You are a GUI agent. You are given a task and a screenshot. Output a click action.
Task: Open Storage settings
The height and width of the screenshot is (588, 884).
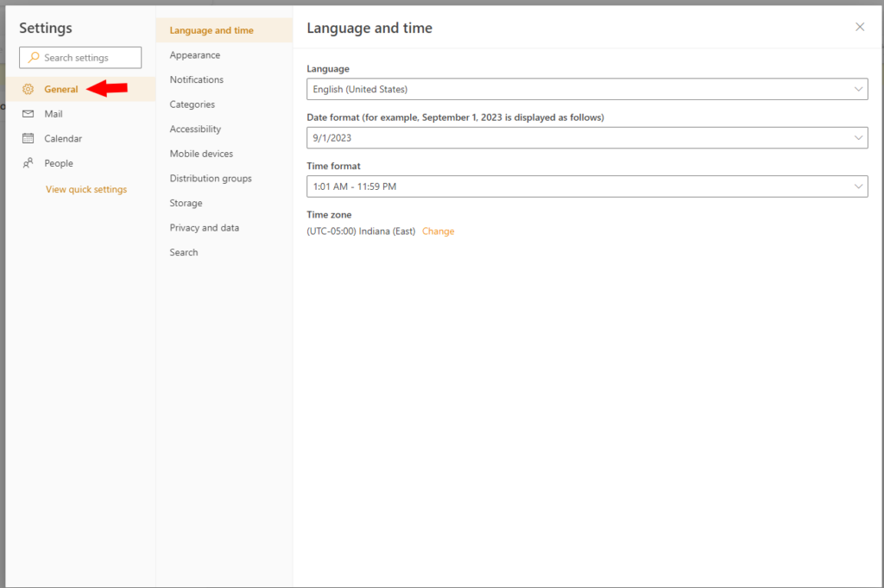[x=184, y=203]
